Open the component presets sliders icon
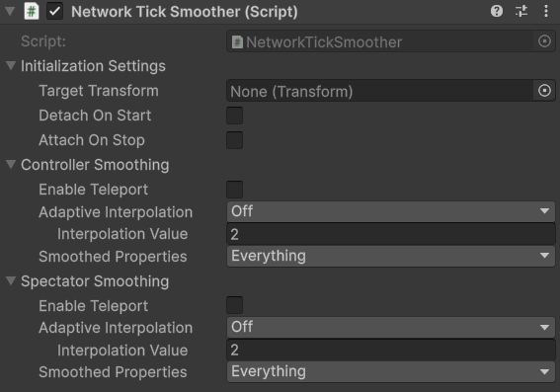Viewport: 560px width, 392px height. point(521,11)
